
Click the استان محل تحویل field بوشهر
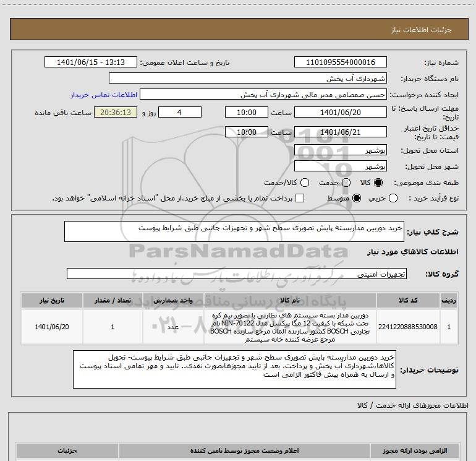pyautogui.click(x=340, y=150)
